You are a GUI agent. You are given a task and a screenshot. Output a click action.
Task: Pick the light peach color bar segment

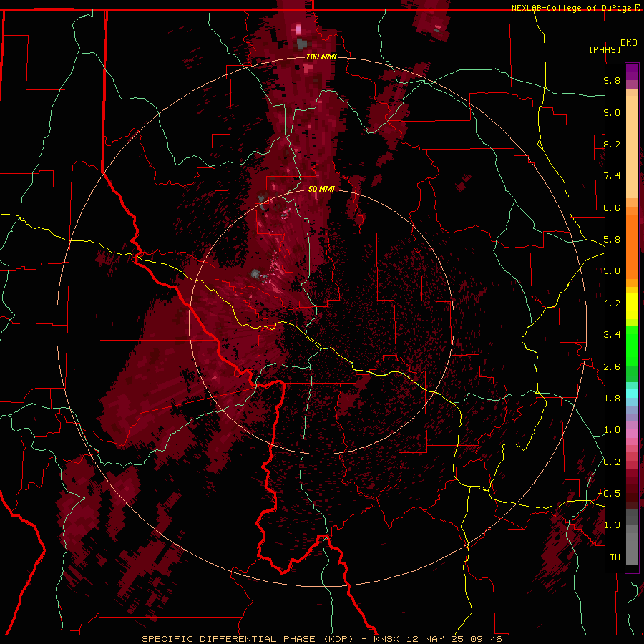pyautogui.click(x=632, y=148)
